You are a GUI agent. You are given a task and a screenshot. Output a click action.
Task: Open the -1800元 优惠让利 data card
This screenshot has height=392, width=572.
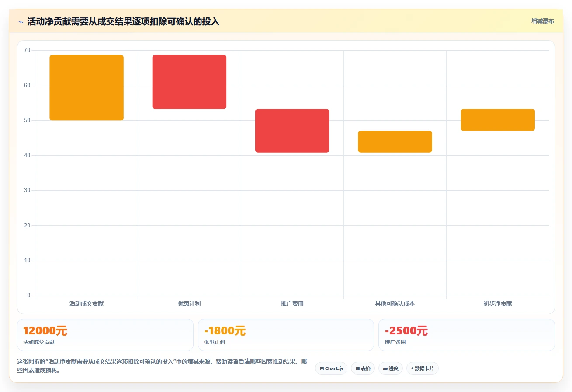tap(286, 335)
